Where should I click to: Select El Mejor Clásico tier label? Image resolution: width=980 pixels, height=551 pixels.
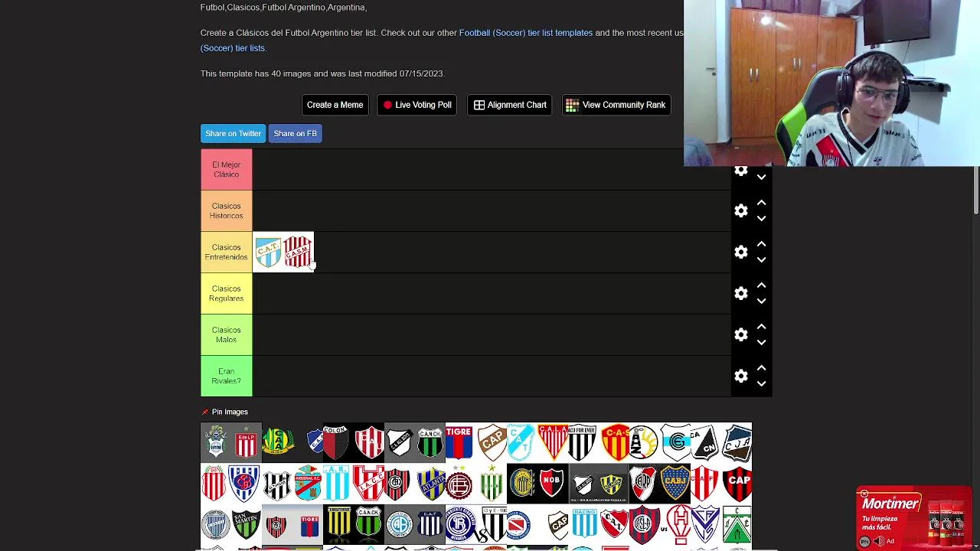click(227, 169)
